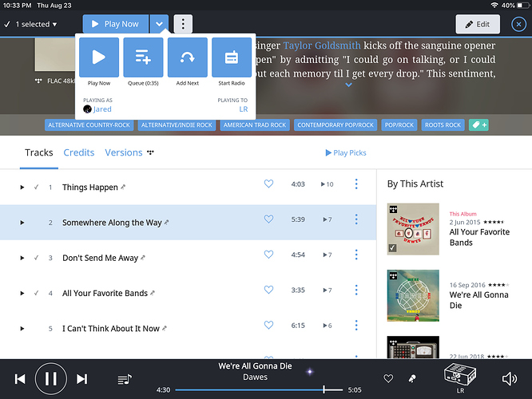Favorite the track Things Happen
Viewport: 532px width, 399px height.
[x=268, y=184]
